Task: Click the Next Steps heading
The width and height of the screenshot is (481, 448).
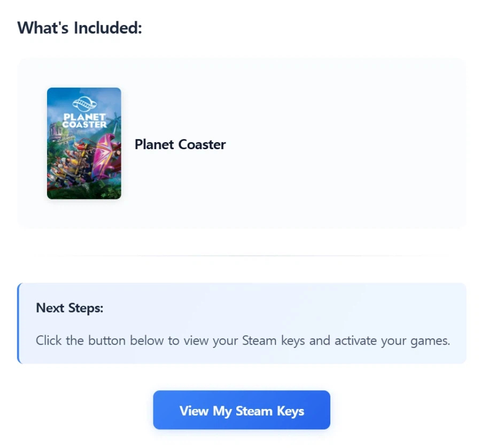Action: tap(69, 308)
